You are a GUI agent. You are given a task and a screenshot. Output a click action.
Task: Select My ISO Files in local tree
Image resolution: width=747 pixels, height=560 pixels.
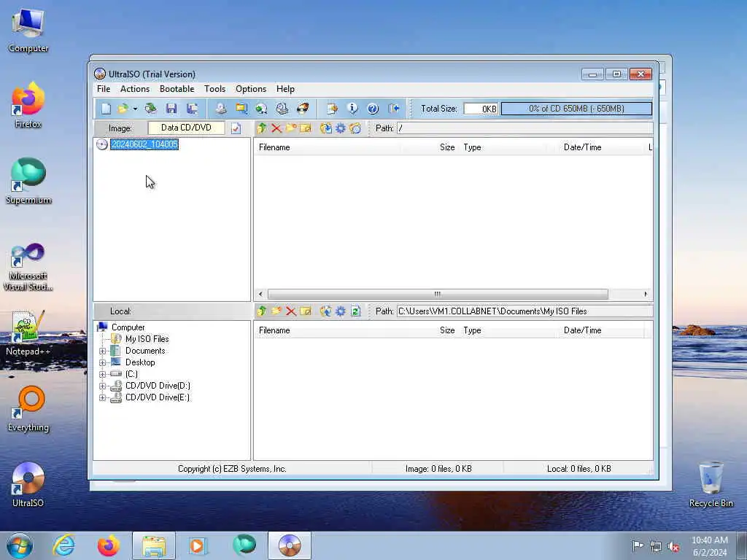coord(147,339)
